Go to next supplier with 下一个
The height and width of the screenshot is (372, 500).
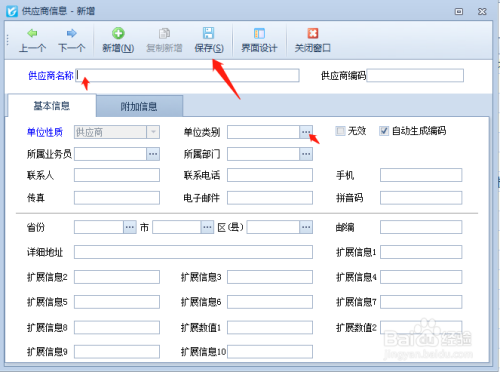click(71, 41)
